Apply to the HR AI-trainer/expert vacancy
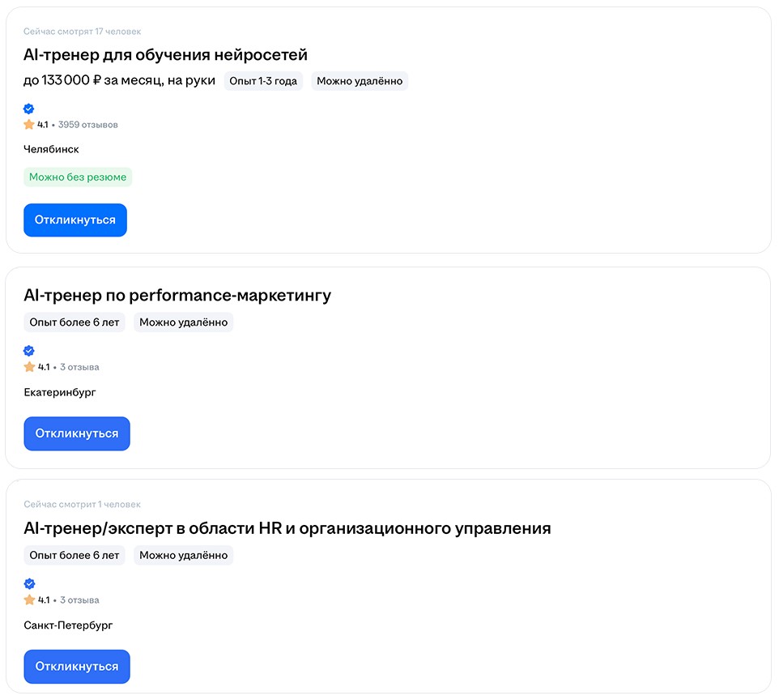The width and height of the screenshot is (779, 700). tap(77, 666)
